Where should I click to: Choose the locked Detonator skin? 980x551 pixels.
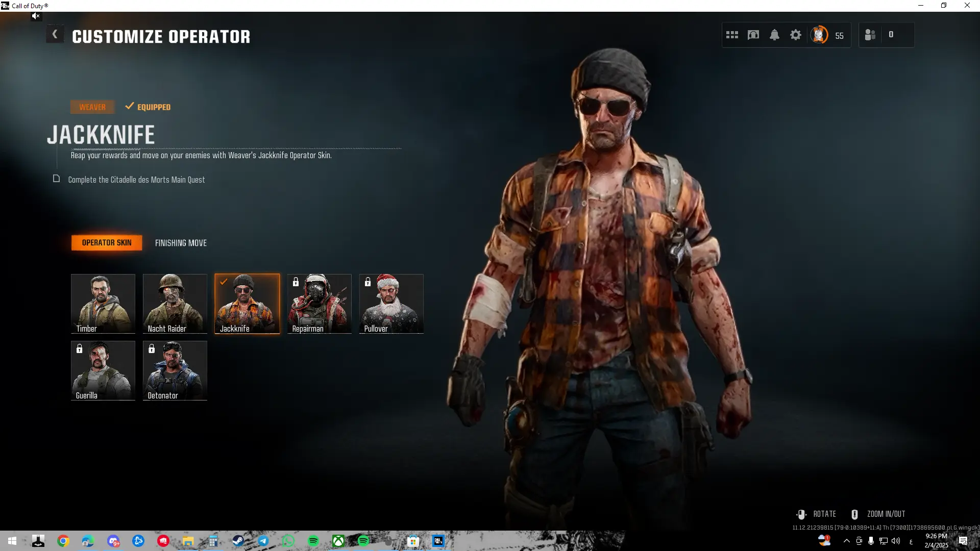click(x=175, y=370)
